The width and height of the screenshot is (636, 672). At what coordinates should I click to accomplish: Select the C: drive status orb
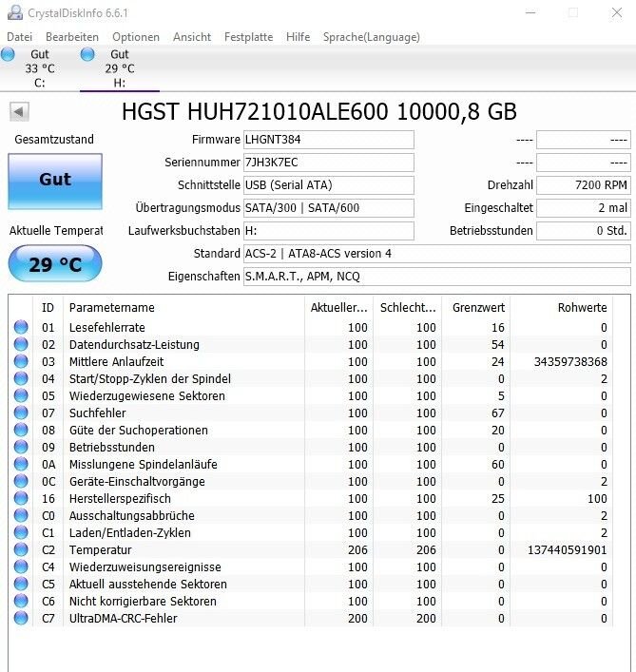pos(8,54)
